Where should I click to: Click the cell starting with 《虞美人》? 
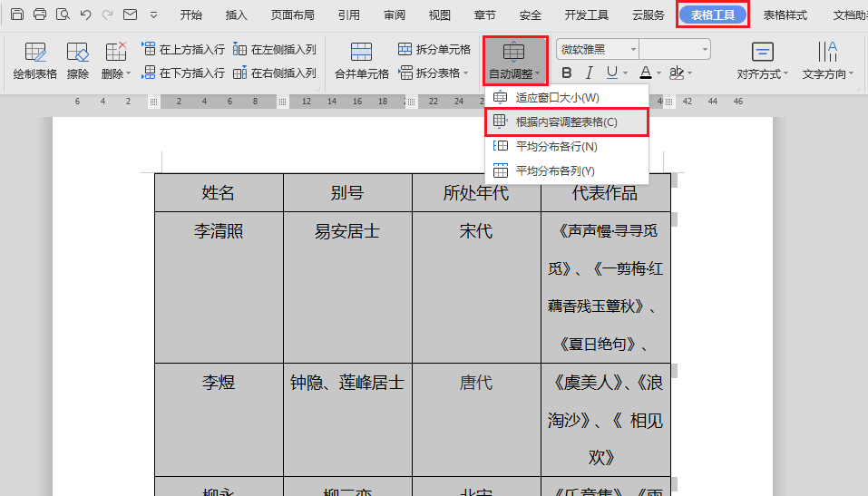(606, 420)
